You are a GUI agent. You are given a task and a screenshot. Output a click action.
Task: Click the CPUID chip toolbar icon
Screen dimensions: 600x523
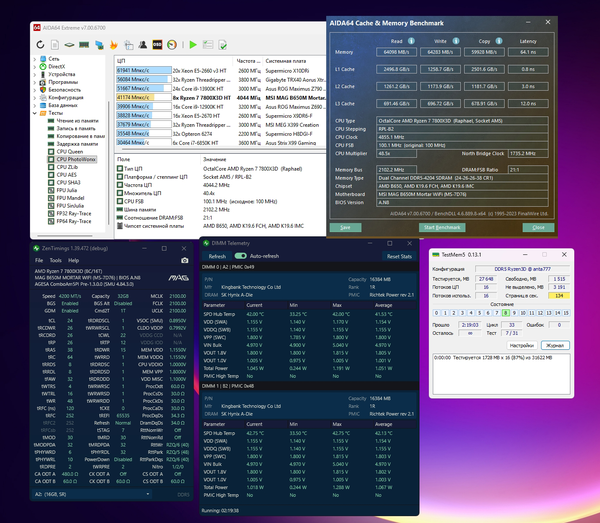69,45
